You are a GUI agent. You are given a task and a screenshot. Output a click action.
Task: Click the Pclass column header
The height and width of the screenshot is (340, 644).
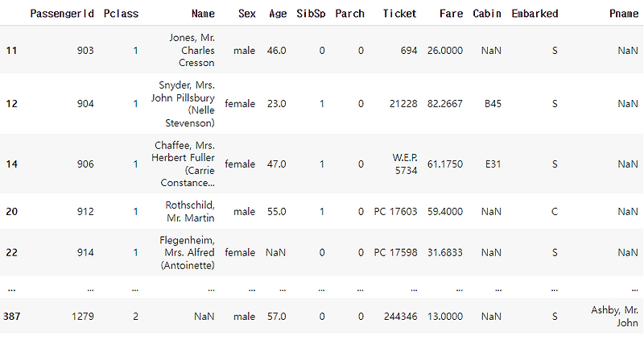[122, 14]
